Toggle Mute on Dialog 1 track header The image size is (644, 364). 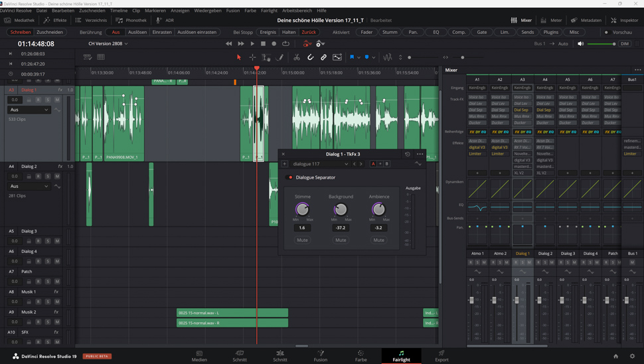tap(57, 100)
